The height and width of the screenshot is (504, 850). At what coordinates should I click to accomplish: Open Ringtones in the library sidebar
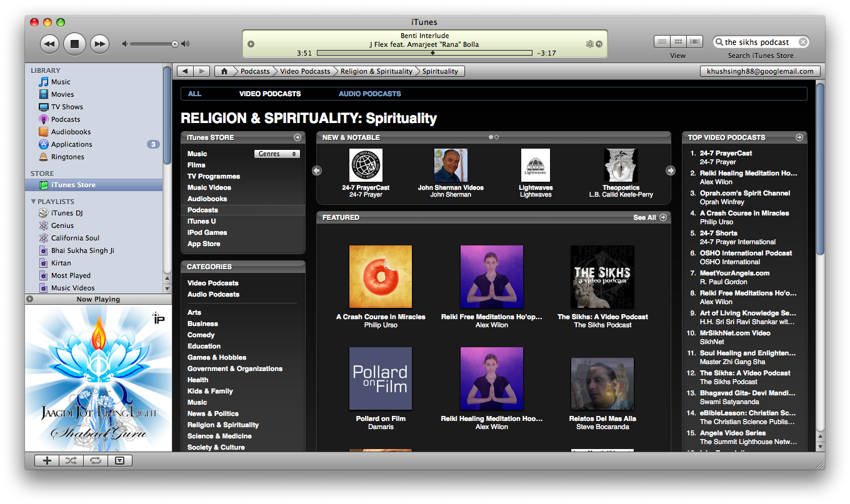(67, 157)
